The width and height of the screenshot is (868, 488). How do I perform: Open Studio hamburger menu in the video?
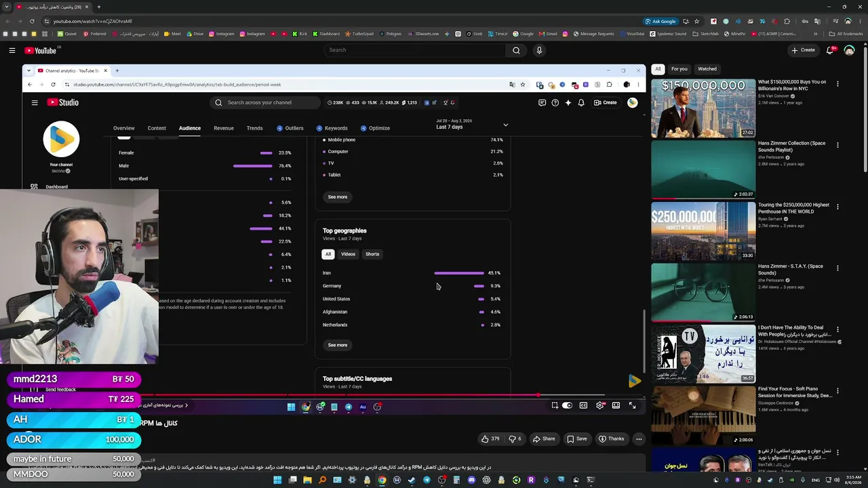click(x=35, y=102)
